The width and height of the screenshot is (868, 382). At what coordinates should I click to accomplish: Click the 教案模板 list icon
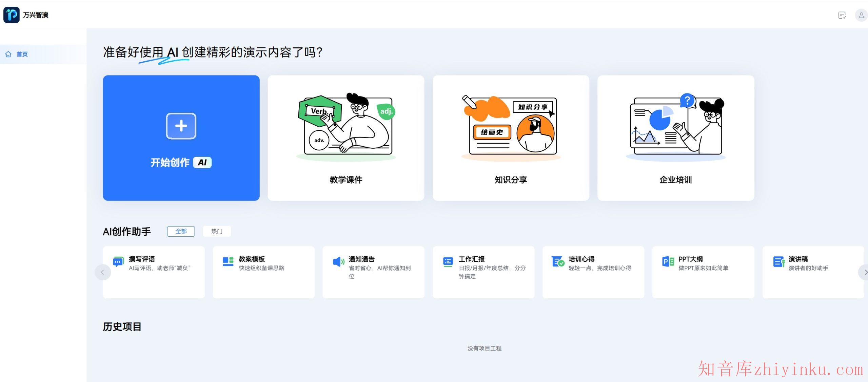pos(228,261)
